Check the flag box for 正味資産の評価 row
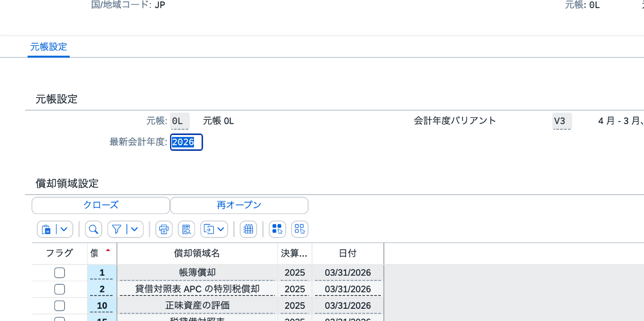644x321 pixels. click(x=60, y=306)
